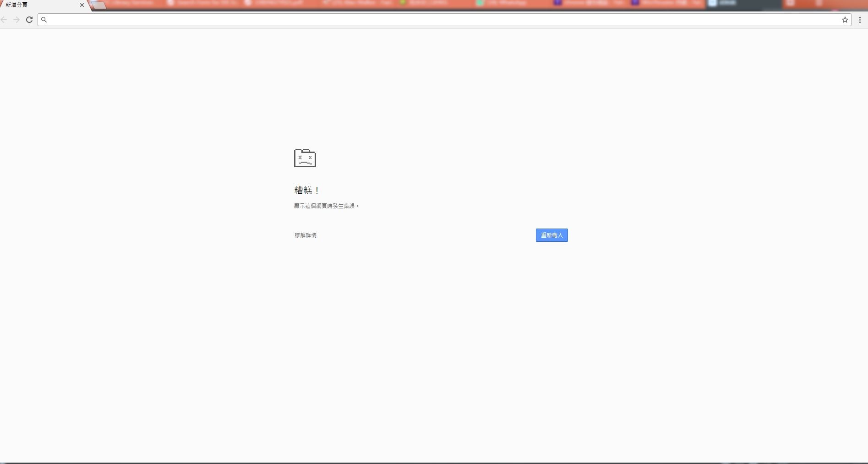The height and width of the screenshot is (464, 868).
Task: Click the 顯示這個網頁時發生錯誤 message
Action: [326, 206]
